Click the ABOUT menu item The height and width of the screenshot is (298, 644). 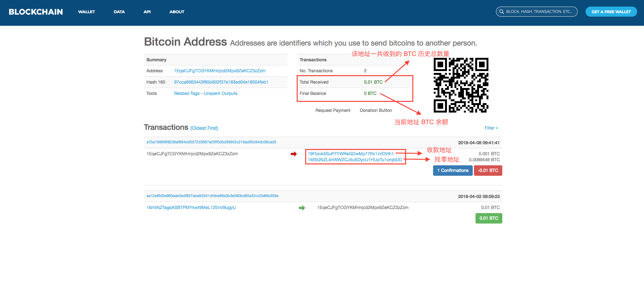click(177, 12)
